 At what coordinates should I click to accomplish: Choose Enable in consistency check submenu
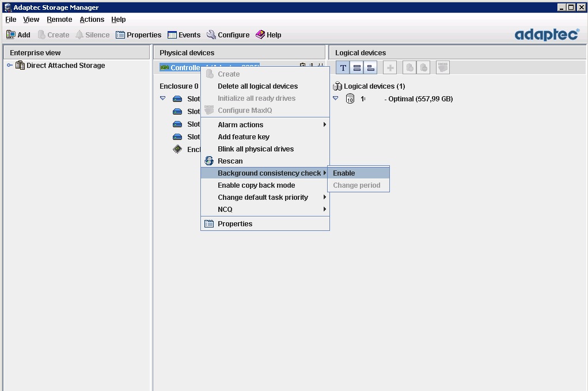[x=344, y=173]
